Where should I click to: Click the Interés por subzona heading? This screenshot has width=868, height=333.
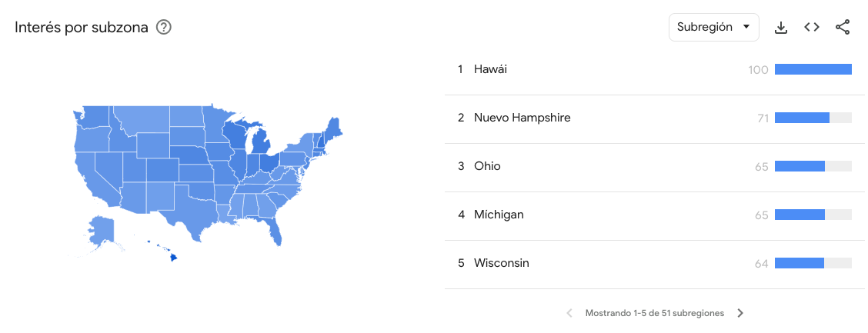pos(82,28)
